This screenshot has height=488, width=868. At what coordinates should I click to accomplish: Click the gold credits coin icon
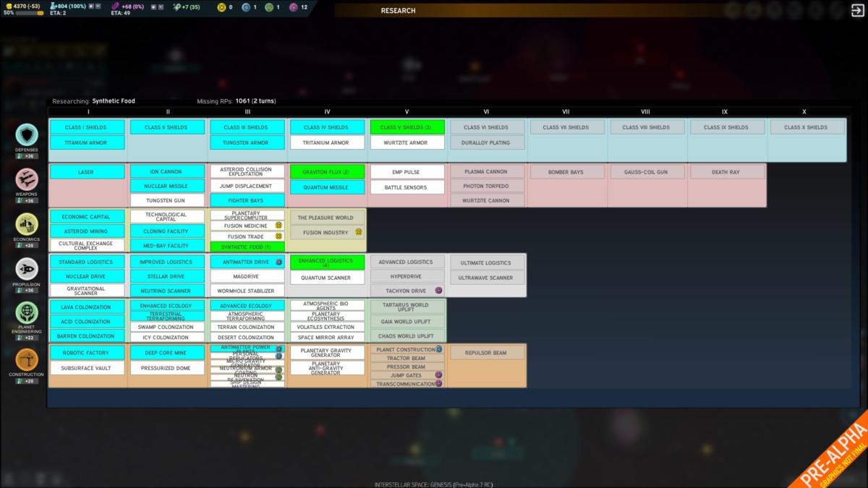8,7
